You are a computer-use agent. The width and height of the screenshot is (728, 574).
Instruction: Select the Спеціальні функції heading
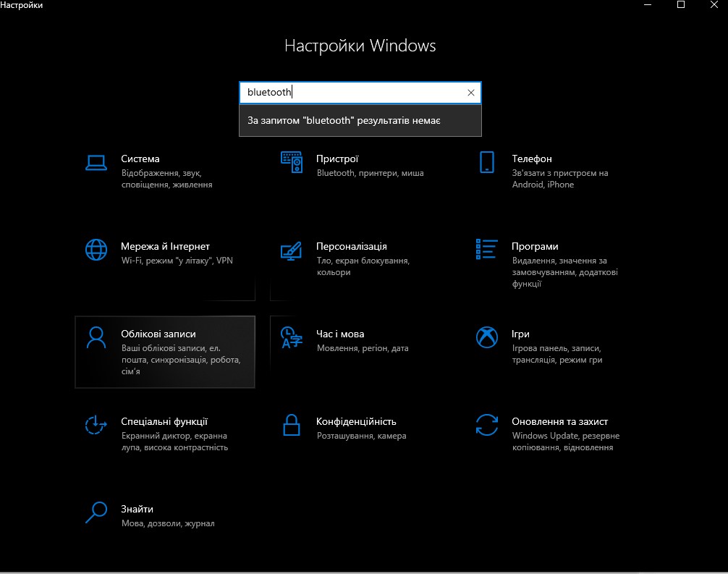[164, 422]
